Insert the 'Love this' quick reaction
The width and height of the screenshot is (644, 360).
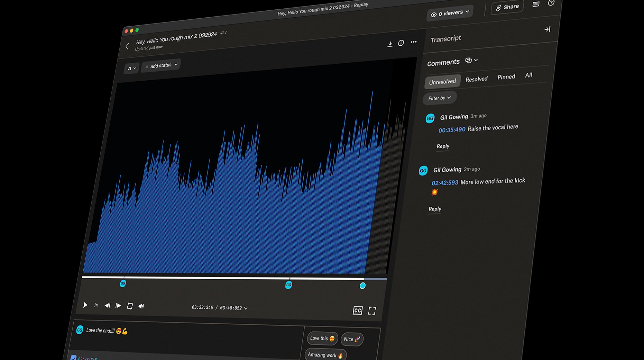322,338
